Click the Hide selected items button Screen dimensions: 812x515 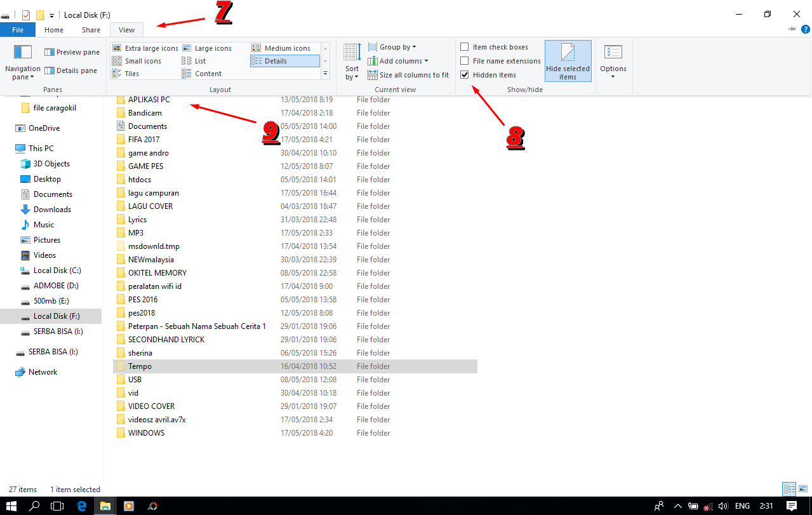click(567, 60)
